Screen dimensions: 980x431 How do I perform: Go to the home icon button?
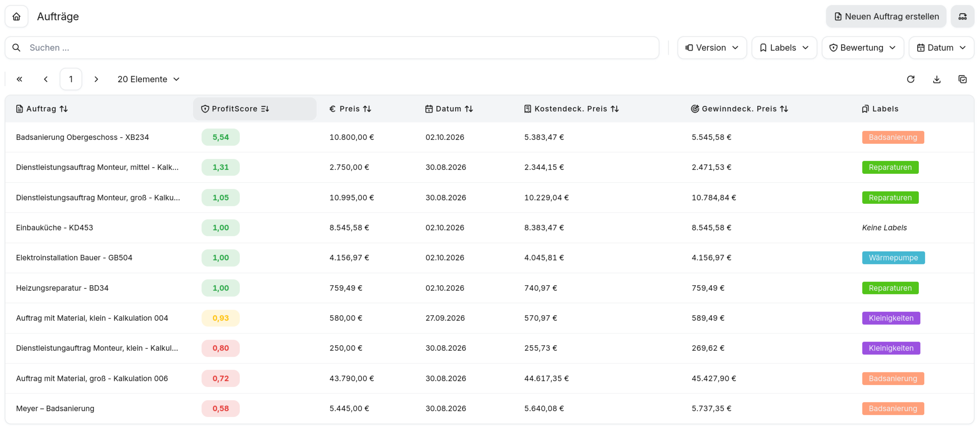coord(16,16)
